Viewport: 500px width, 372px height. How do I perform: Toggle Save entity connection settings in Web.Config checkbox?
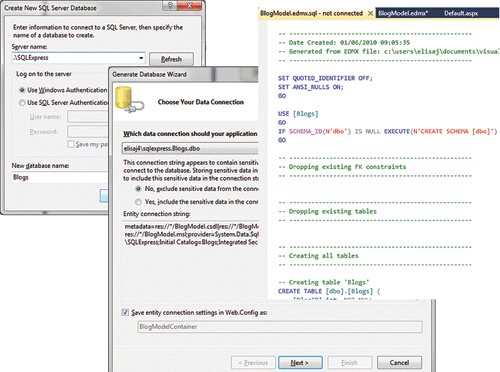pos(125,312)
